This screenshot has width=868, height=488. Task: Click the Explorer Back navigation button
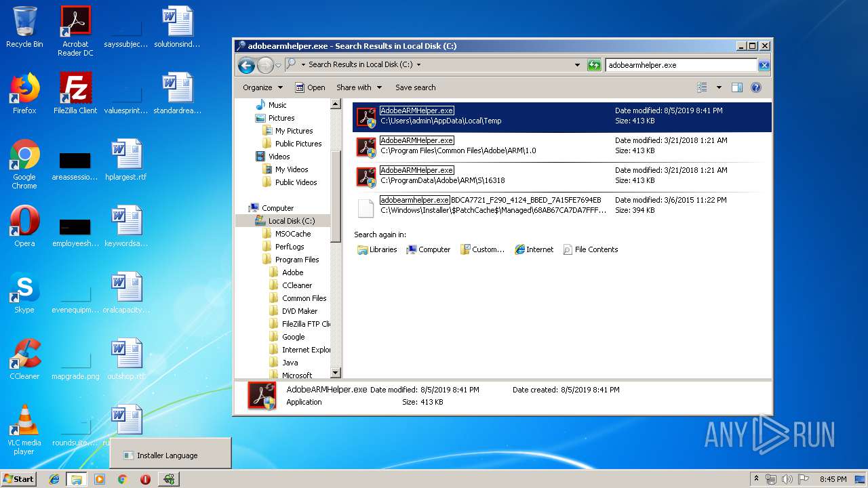[x=246, y=65]
